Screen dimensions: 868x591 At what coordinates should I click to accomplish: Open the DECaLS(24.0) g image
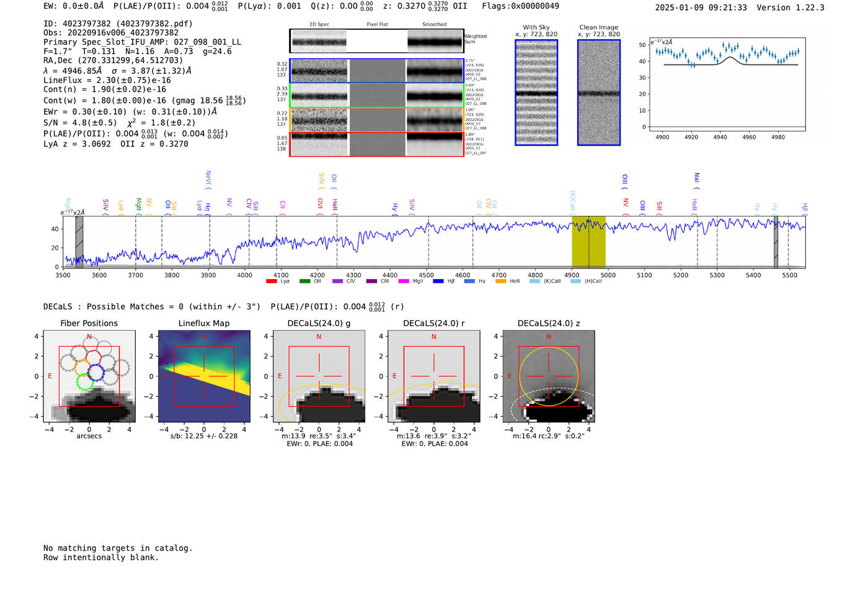319,376
